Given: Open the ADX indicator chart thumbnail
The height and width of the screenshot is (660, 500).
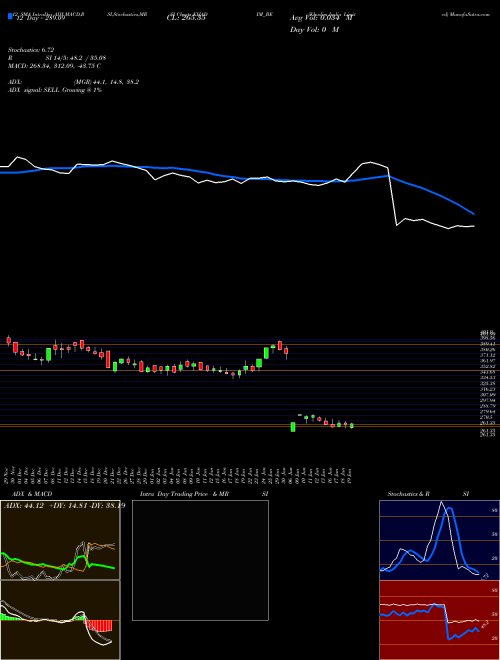Looking at the screenshot, I should coord(60,540).
